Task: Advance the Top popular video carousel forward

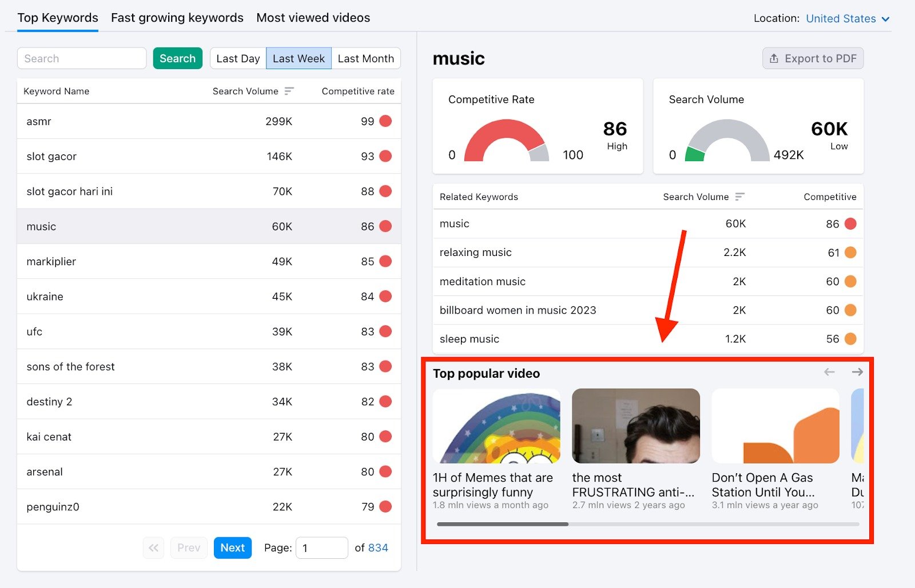Action: (x=857, y=371)
